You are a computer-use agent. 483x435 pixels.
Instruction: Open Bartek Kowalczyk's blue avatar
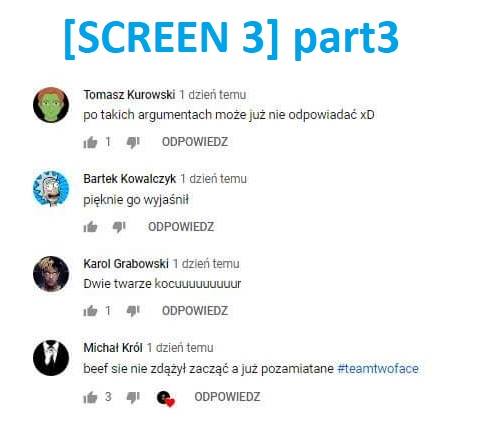51,189
